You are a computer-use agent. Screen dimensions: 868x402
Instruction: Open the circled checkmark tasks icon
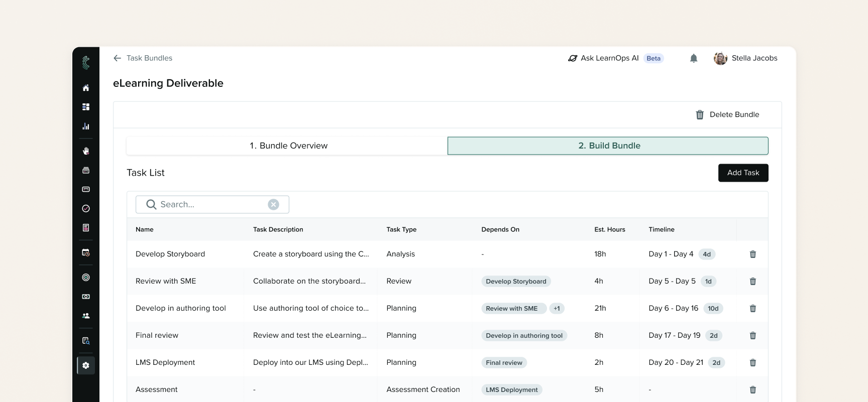[x=86, y=208]
